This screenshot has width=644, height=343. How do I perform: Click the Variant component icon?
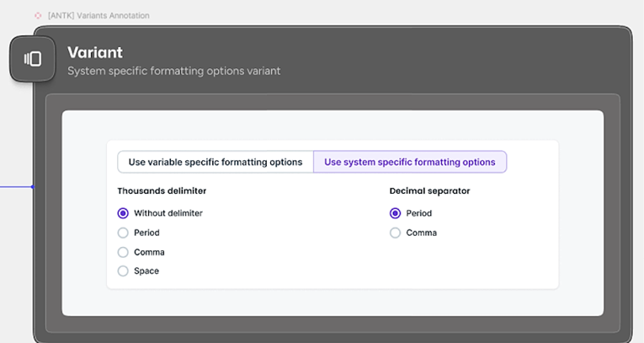33,59
